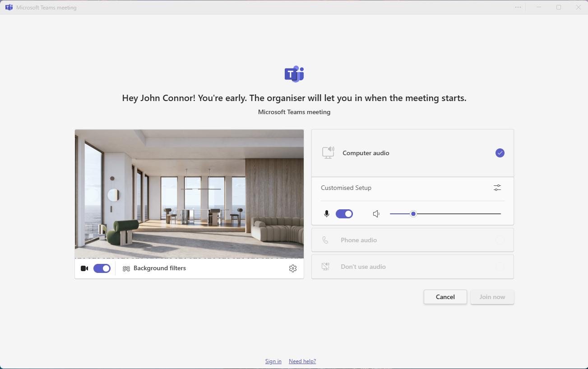
Task: Click the Phone audio handset icon
Action: (x=325, y=240)
